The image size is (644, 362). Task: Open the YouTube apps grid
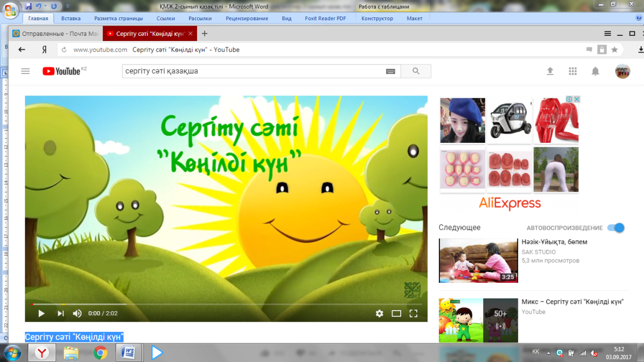[573, 71]
